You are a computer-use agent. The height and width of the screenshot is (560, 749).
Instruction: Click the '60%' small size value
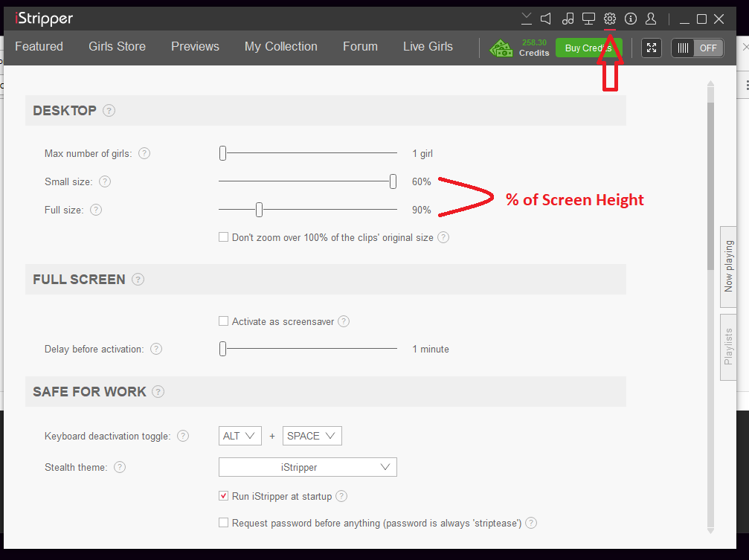click(421, 181)
